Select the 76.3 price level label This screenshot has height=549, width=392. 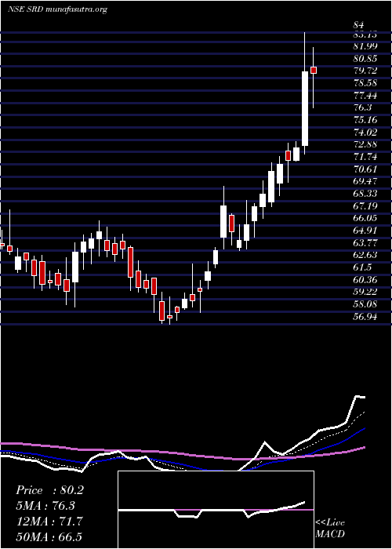coord(362,108)
